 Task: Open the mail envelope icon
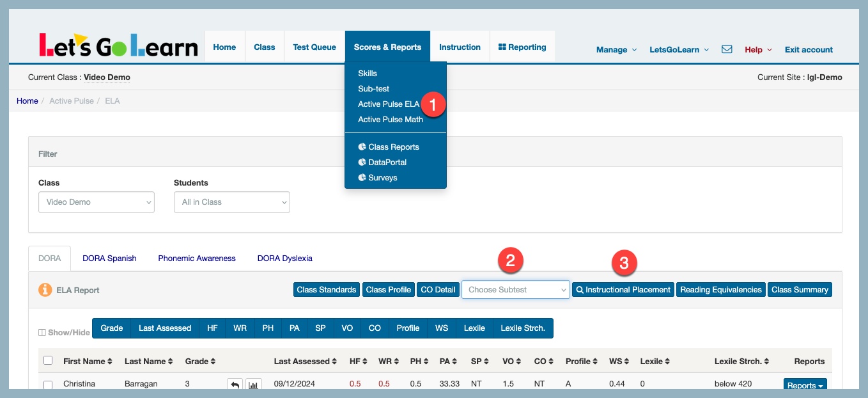pyautogui.click(x=727, y=49)
